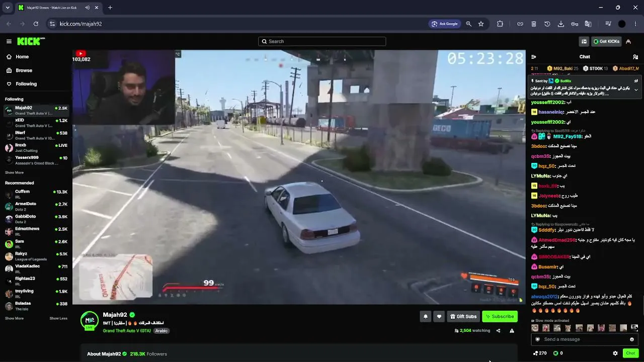The width and height of the screenshot is (644, 362).
Task: Open the Kick hamburger sidebar menu
Action: pos(9,41)
